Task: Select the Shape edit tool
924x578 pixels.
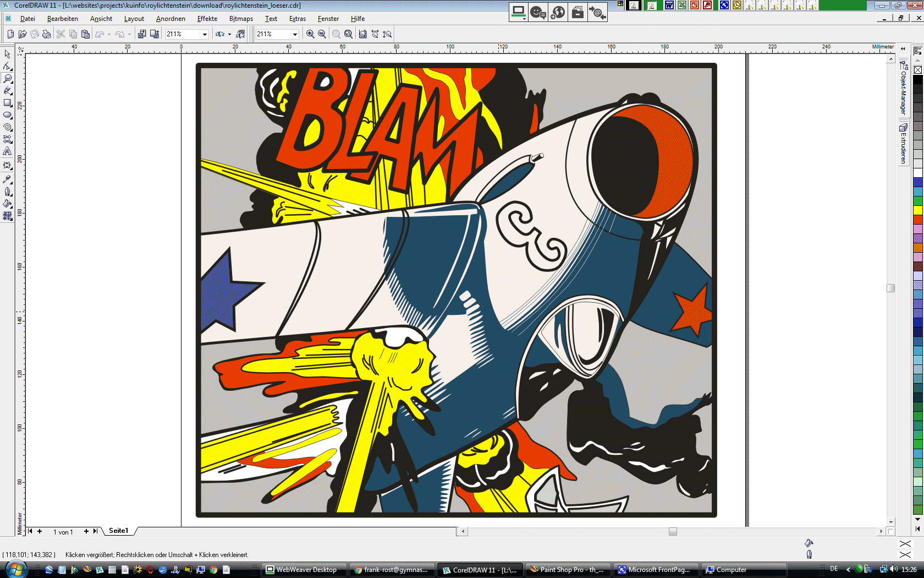Action: tap(7, 67)
